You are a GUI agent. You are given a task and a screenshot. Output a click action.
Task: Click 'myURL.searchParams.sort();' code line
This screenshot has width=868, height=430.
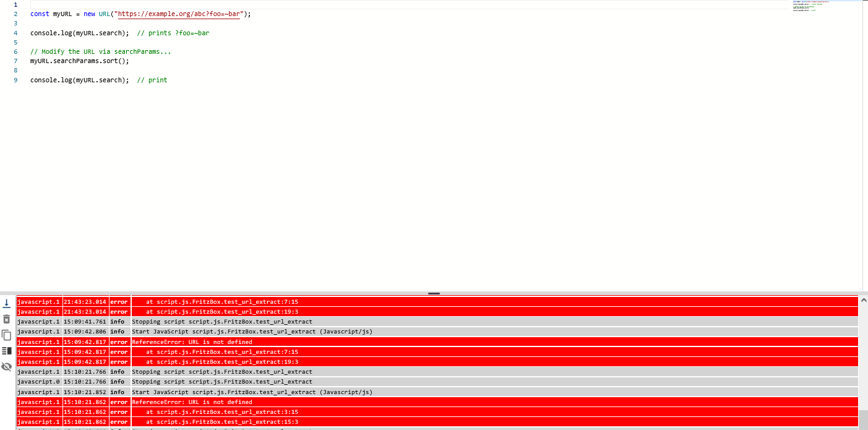click(80, 61)
